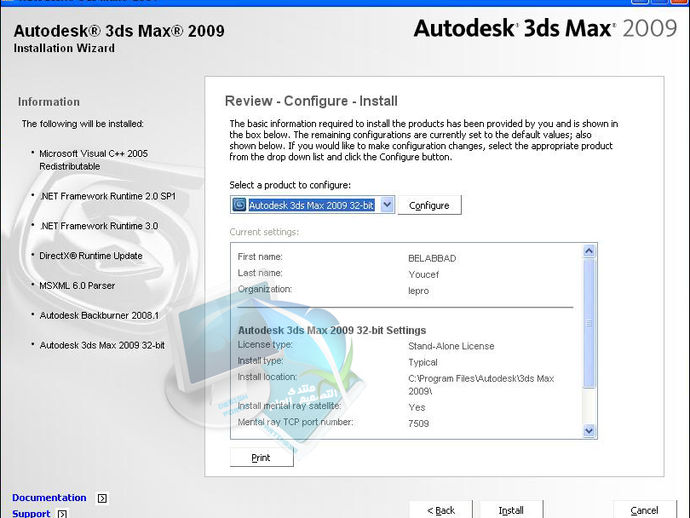Click the Select a product to configure label
Image resolution: width=690 pixels, height=518 pixels.
[x=290, y=185]
